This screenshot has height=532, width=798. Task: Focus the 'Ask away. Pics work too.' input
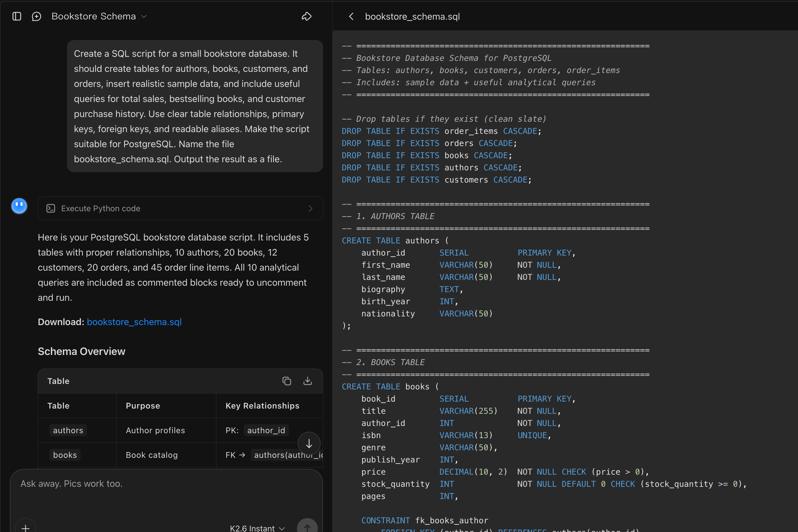[166, 484]
